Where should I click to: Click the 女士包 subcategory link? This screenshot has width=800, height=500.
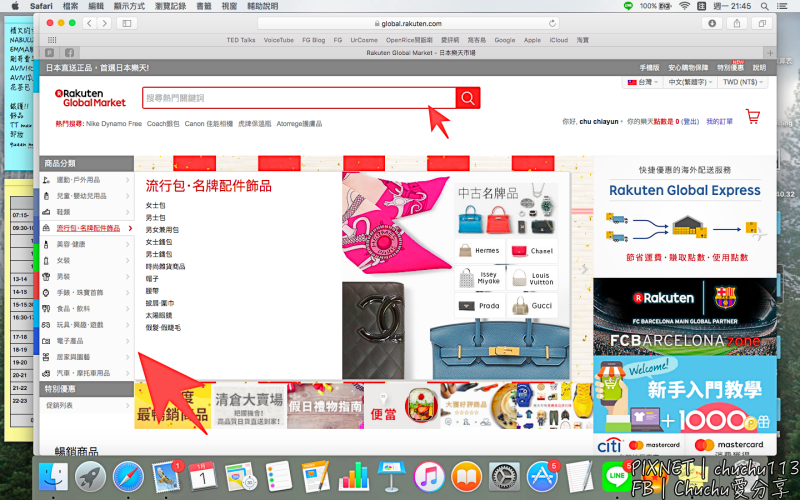[x=155, y=205]
